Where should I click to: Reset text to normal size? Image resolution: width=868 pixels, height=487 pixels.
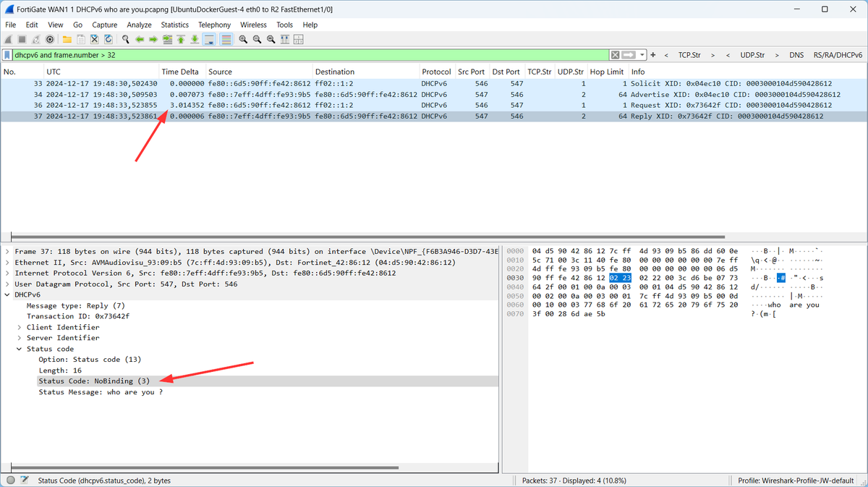[271, 39]
